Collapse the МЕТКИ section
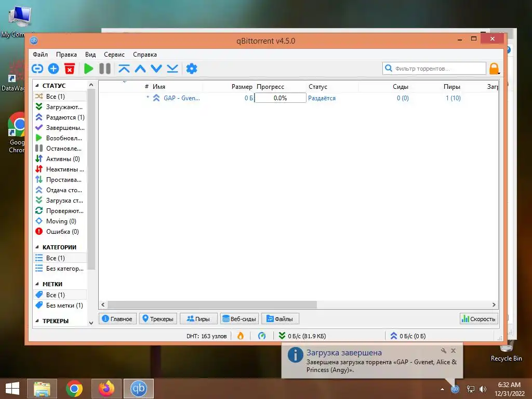Viewport: 532px width, 399px height. tap(37, 284)
